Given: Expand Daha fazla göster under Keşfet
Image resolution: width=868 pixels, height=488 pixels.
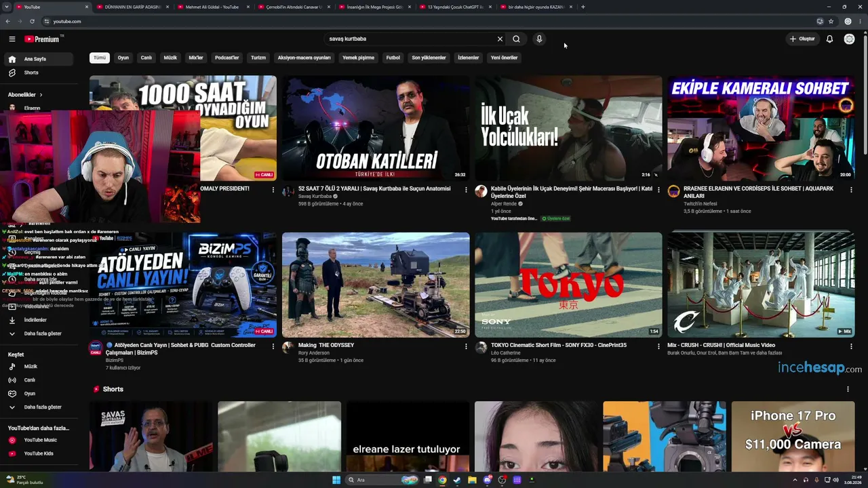Looking at the screenshot, I should [39, 407].
